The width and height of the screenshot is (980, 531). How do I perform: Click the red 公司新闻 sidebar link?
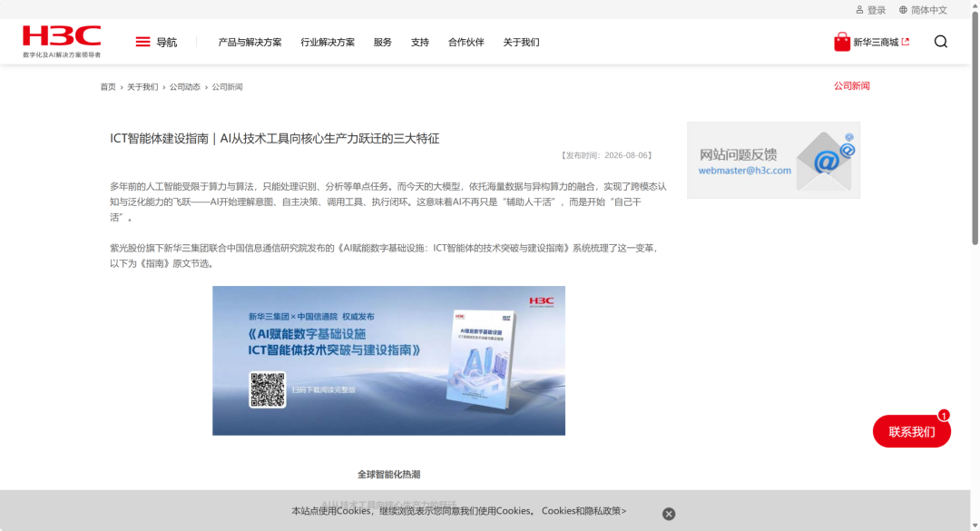click(x=852, y=85)
